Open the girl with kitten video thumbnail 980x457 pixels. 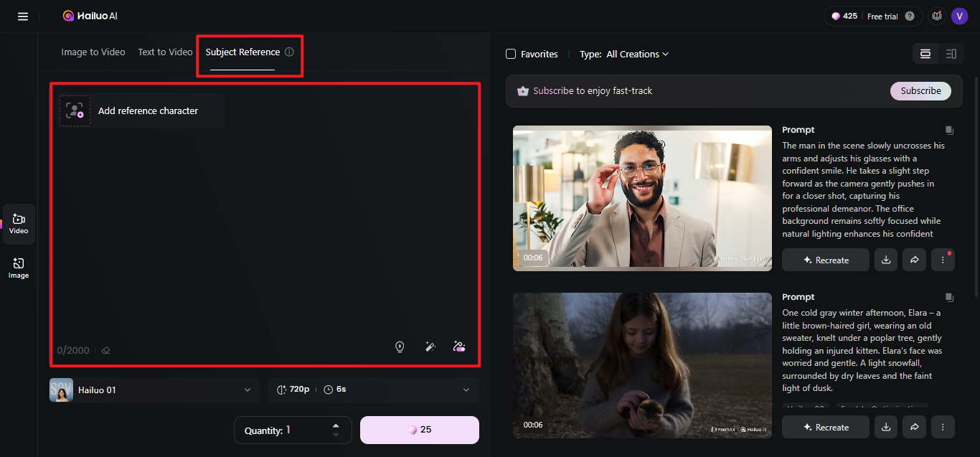click(x=642, y=365)
